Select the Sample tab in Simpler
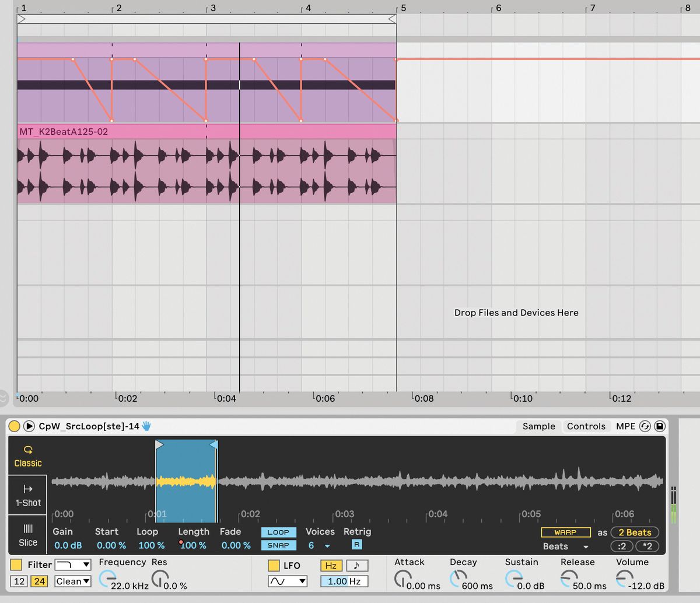Screen dimensions: 700x603 (x=538, y=426)
